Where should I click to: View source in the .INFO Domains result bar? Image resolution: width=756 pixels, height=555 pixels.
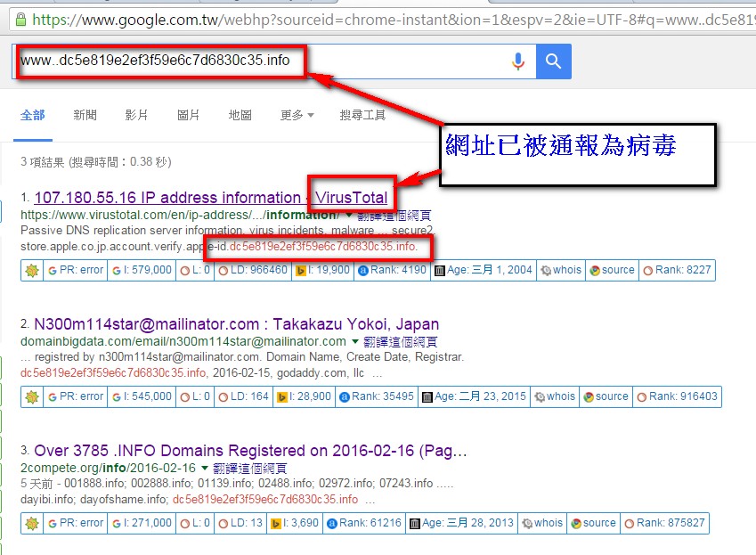pyautogui.click(x=594, y=523)
